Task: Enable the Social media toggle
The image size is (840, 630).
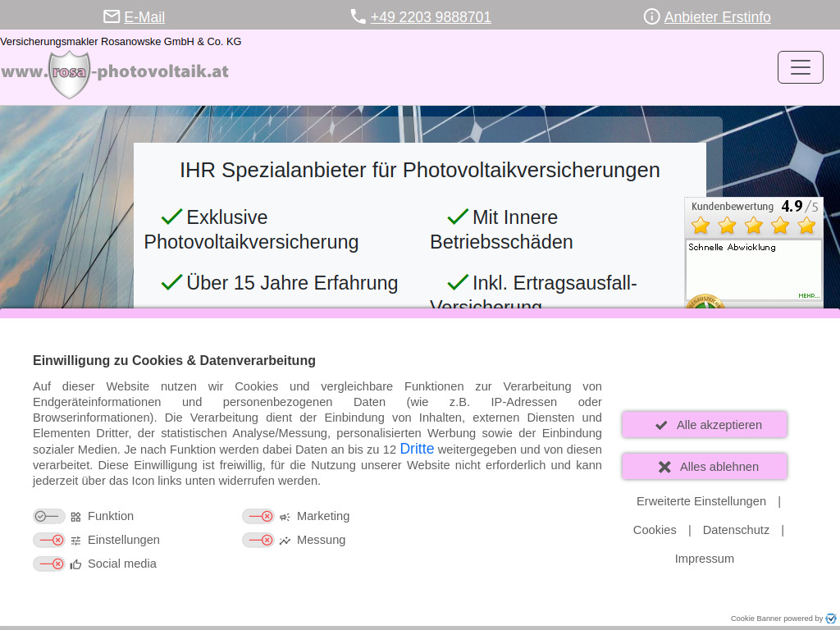Action: pyautogui.click(x=49, y=564)
